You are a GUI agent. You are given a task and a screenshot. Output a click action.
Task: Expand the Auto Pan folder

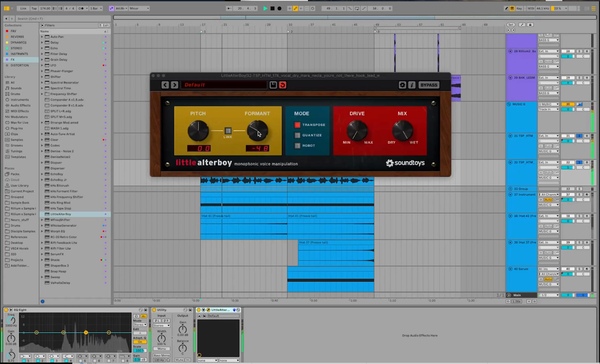[42, 37]
